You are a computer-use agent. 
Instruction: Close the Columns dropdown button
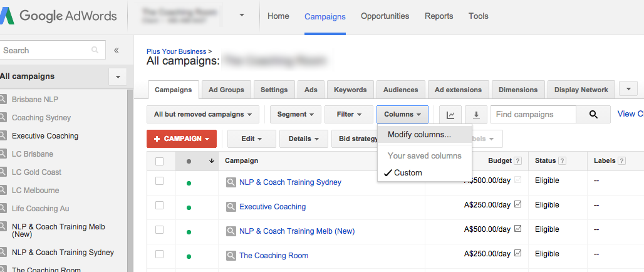coord(402,114)
